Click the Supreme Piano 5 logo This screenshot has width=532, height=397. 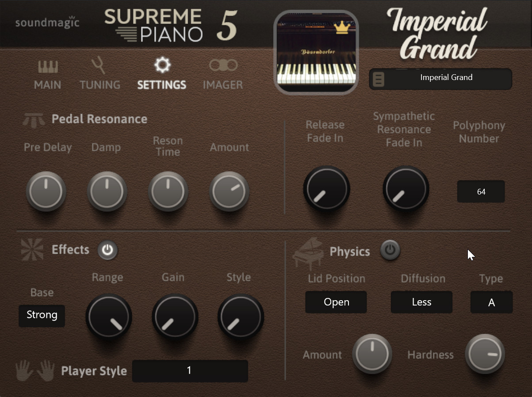(x=171, y=26)
